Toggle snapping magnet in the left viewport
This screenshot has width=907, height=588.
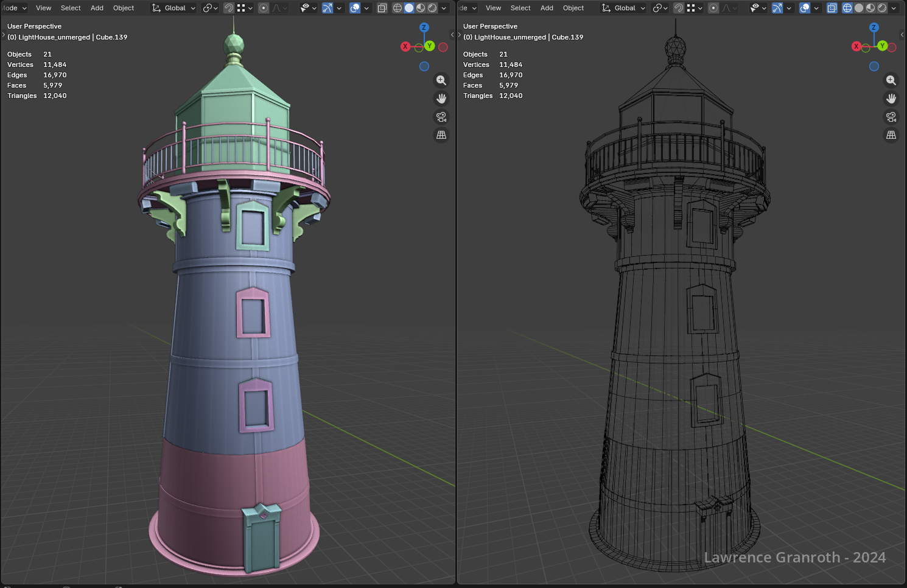coord(229,8)
